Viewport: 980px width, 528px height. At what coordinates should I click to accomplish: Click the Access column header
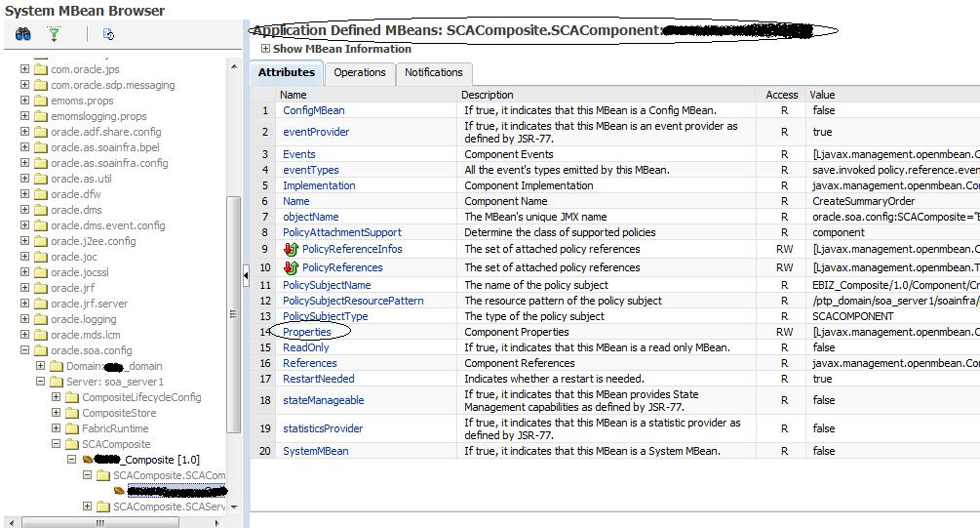(x=781, y=95)
